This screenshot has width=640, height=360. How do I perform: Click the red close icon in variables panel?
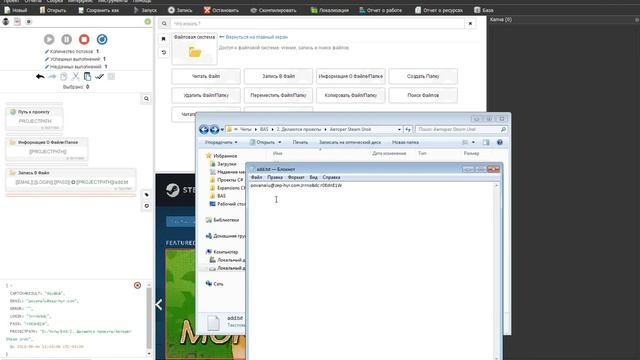pyautogui.click(x=137, y=285)
